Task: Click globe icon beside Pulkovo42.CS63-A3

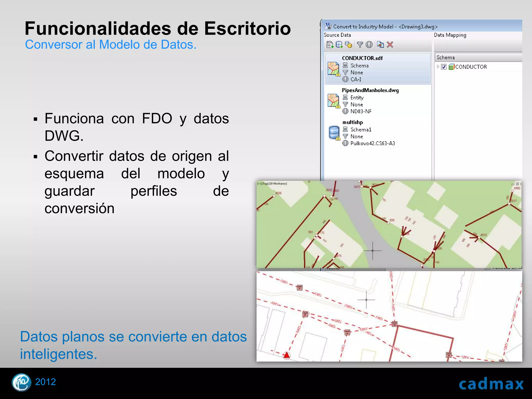Action: 345,143
